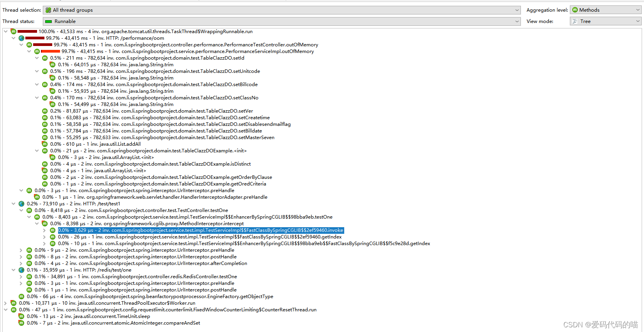Click method icon of TableClazzDO.setMasterSeven
The image size is (644, 332).
(x=45, y=138)
